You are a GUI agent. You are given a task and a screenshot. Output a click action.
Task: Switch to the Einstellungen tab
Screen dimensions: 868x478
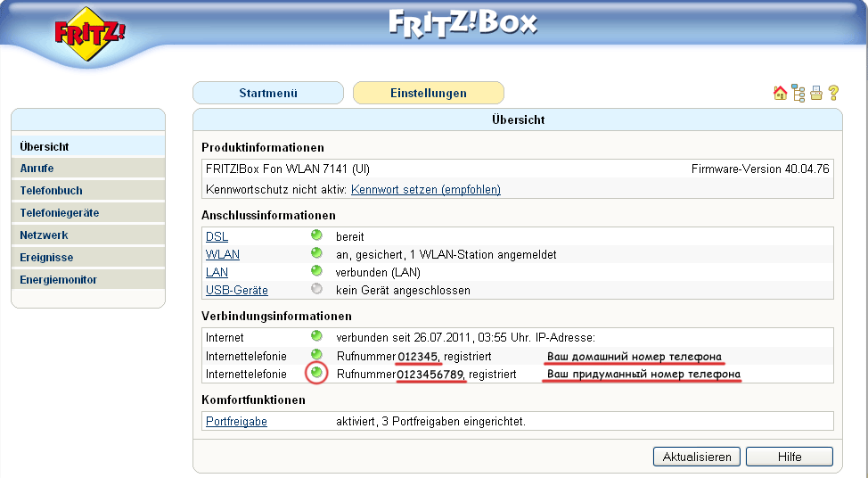[x=429, y=93]
